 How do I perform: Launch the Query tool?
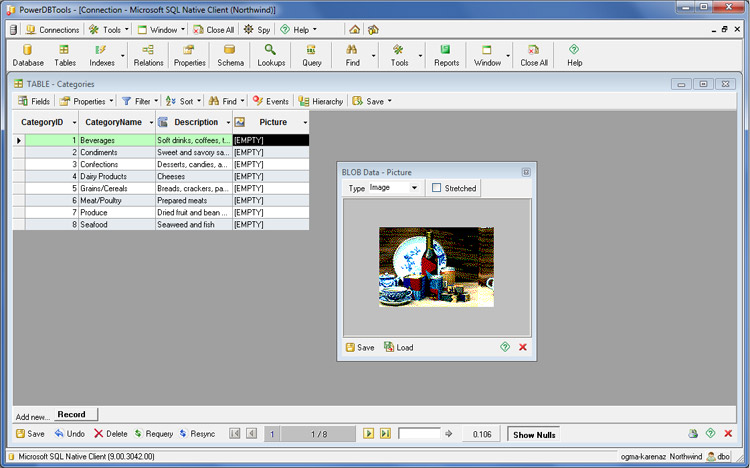point(312,55)
